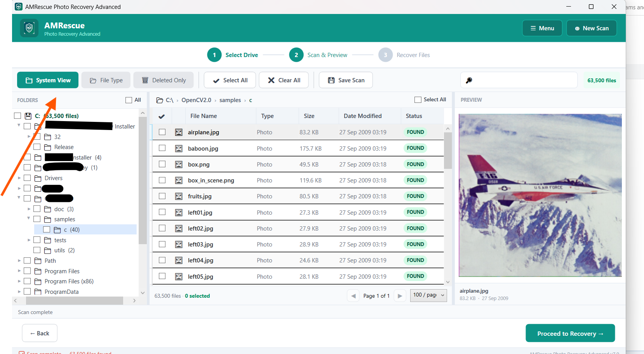Click the C: drive disk icon
The width and height of the screenshot is (644, 354).
(x=28, y=116)
